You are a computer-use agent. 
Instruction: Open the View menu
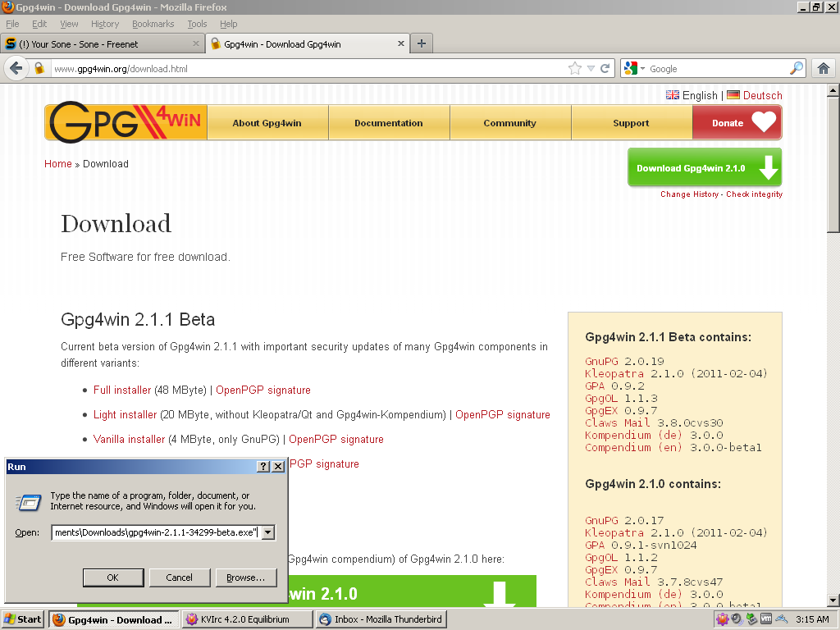[x=69, y=24]
